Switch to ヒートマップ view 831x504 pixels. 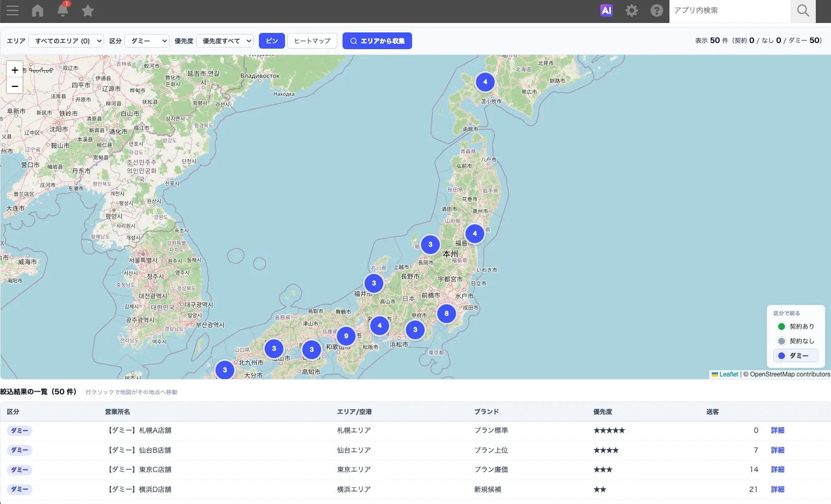coord(312,41)
